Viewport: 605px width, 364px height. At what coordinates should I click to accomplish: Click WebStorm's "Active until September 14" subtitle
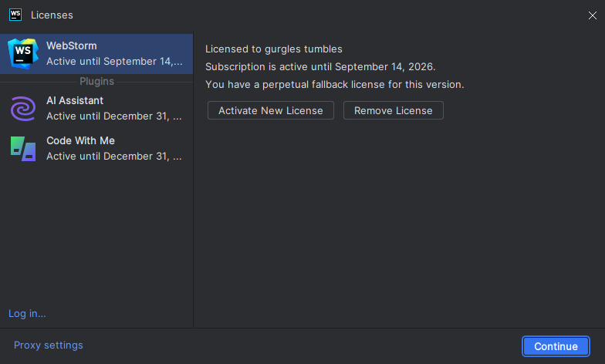coord(114,61)
